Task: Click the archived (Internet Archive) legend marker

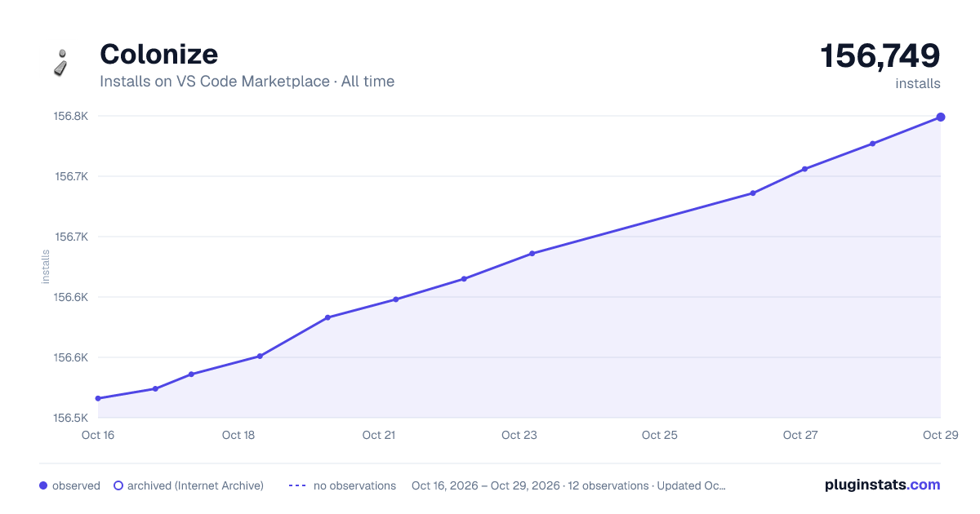Action: (118, 485)
